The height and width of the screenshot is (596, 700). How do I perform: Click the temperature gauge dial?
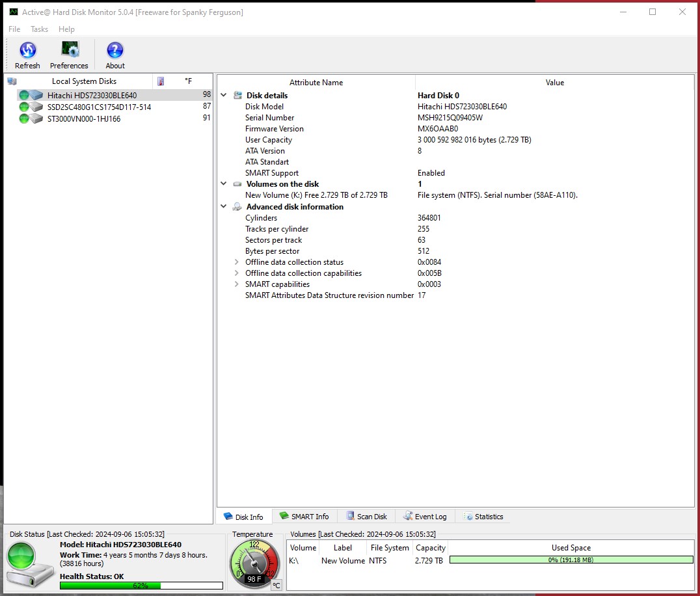(x=253, y=561)
